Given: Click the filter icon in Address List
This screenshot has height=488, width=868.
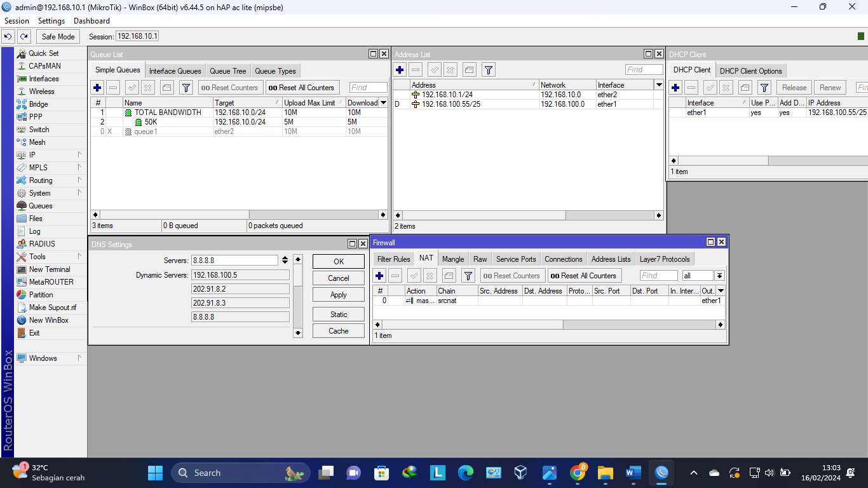Looking at the screenshot, I should pos(488,70).
